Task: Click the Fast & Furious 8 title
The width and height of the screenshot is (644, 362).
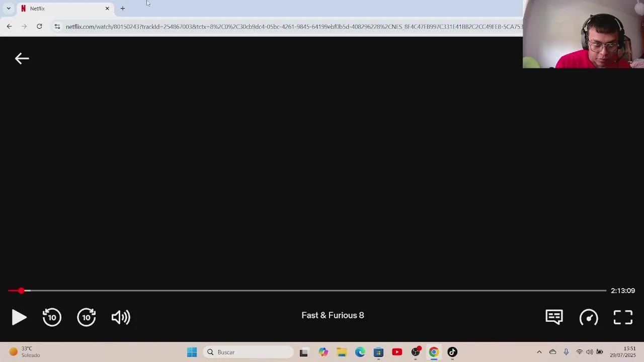Action: coord(333,315)
